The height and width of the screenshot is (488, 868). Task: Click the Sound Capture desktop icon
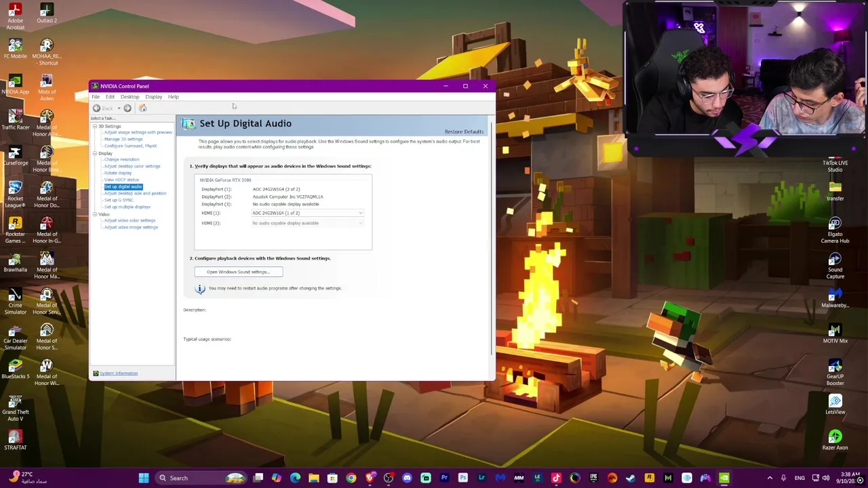point(835,265)
